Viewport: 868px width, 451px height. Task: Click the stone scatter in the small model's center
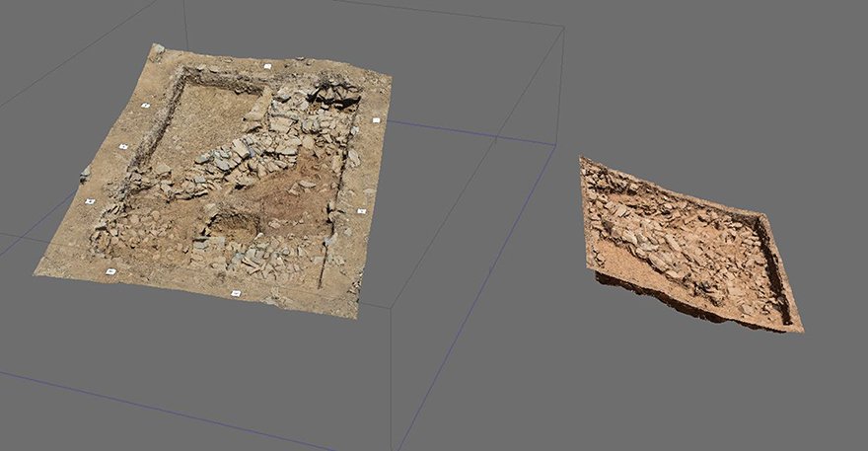(681, 242)
